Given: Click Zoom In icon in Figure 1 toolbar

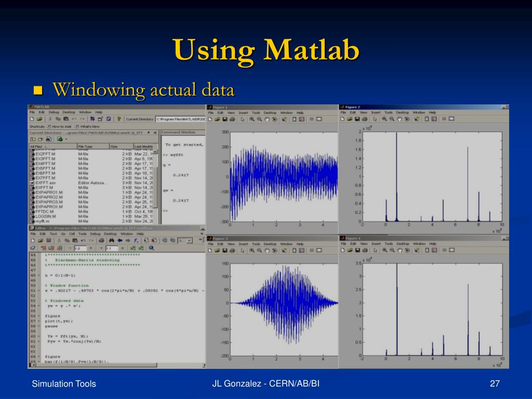Looking at the screenshot, I should click(x=252, y=119).
